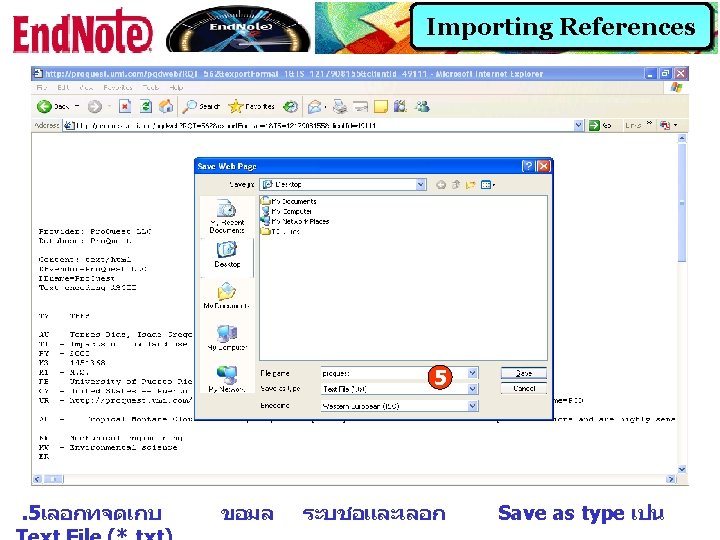Click the page's vertical scrollbar up arrow
The image size is (720, 540).
coord(682,138)
